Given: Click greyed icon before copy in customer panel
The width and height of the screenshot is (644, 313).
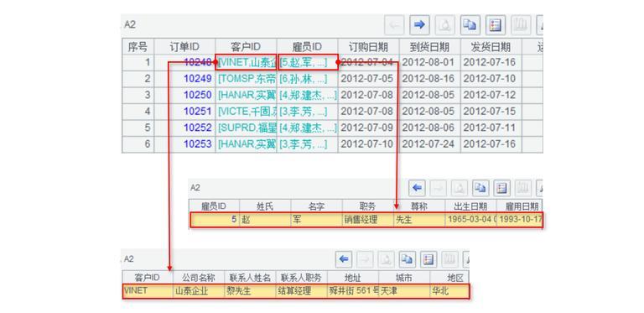Looking at the screenshot, I should pos(386,259).
